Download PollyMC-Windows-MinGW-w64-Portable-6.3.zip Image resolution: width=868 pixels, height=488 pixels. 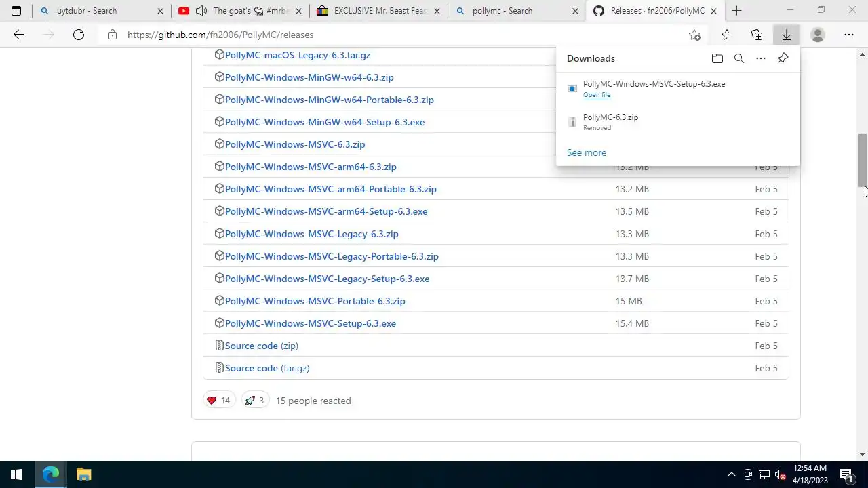click(x=330, y=100)
